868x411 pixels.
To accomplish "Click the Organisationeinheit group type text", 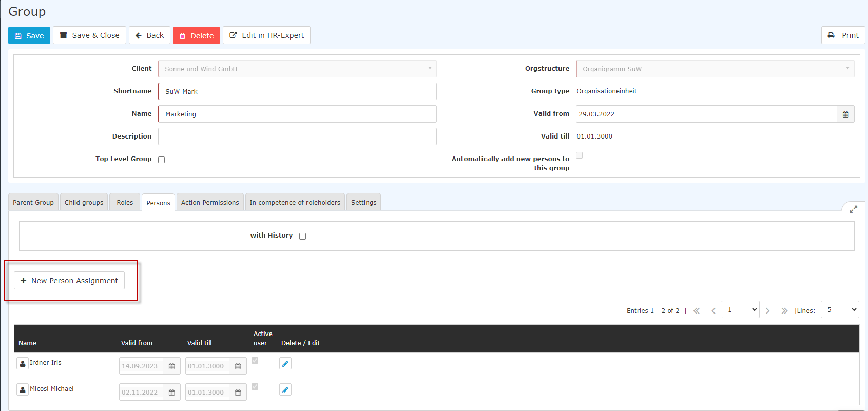I will click(x=607, y=91).
